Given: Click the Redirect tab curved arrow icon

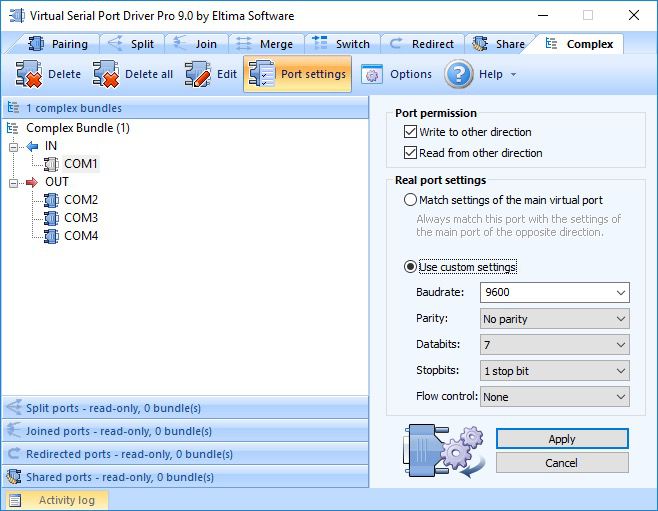Looking at the screenshot, I should [396, 43].
